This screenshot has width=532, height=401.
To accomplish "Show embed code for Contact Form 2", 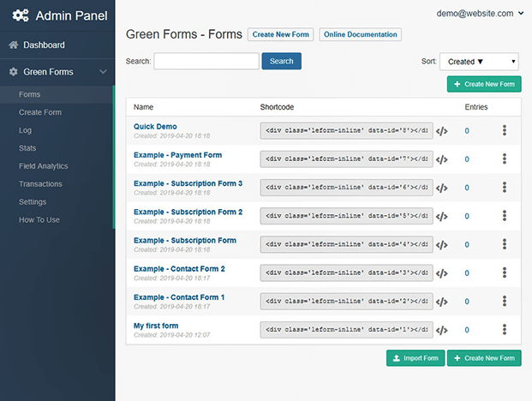I will (x=442, y=273).
